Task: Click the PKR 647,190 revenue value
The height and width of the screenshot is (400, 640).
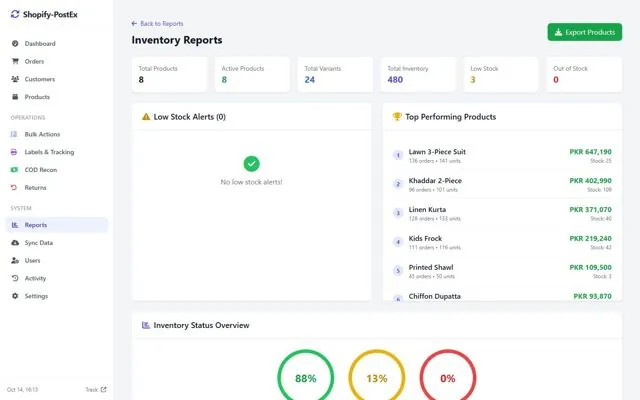Action: point(591,152)
